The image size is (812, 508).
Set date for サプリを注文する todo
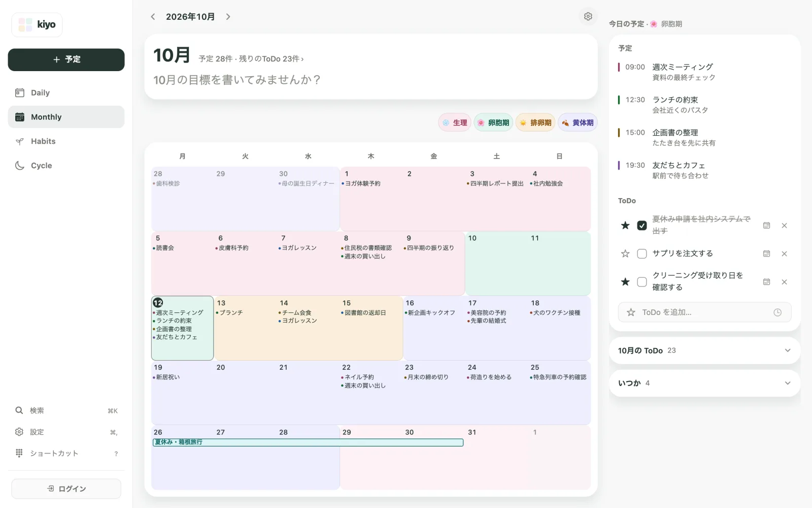point(766,253)
